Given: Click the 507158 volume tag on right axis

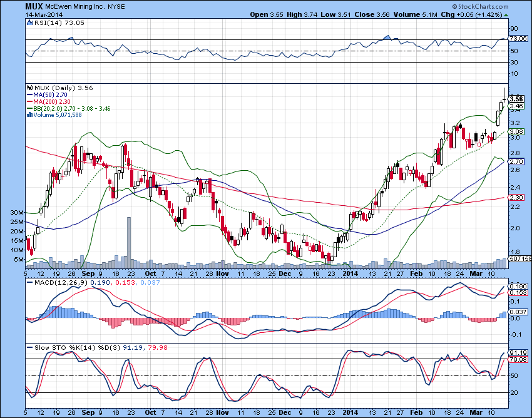Looking at the screenshot, I should 521,258.
